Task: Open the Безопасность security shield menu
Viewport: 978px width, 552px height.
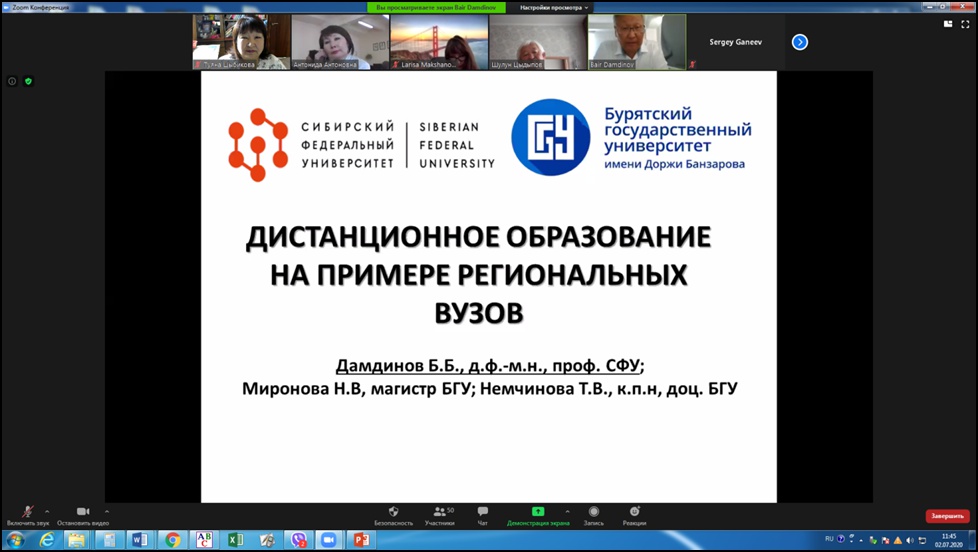Action: click(393, 514)
